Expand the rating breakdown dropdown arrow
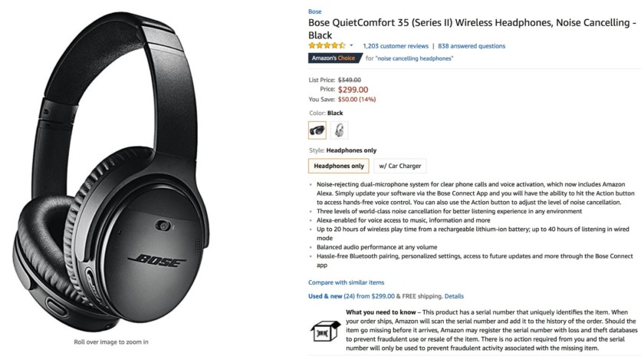The height and width of the screenshot is (363, 644). [x=352, y=46]
